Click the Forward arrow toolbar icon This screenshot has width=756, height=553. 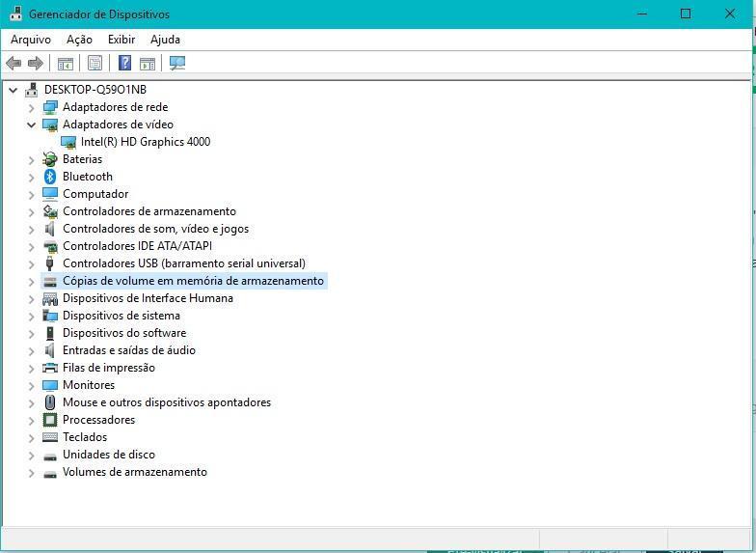coord(36,64)
